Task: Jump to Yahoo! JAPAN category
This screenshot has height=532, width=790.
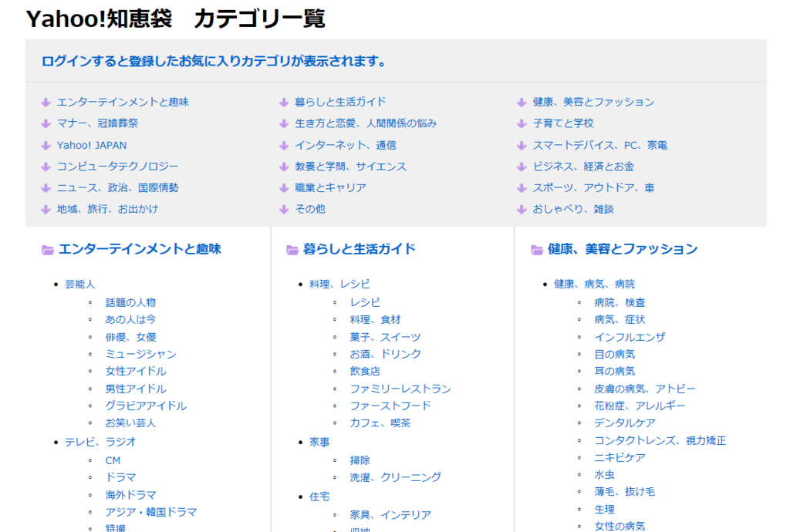Action: click(x=92, y=146)
